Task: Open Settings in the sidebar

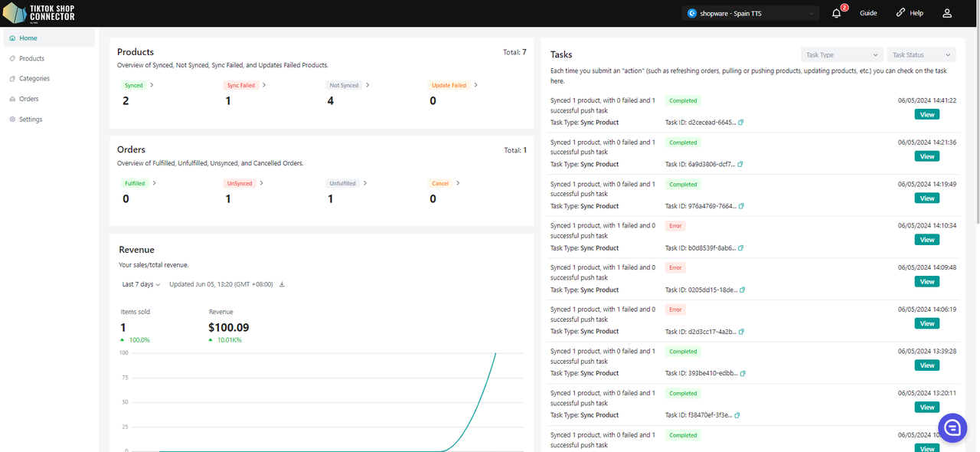Action: 31,120
